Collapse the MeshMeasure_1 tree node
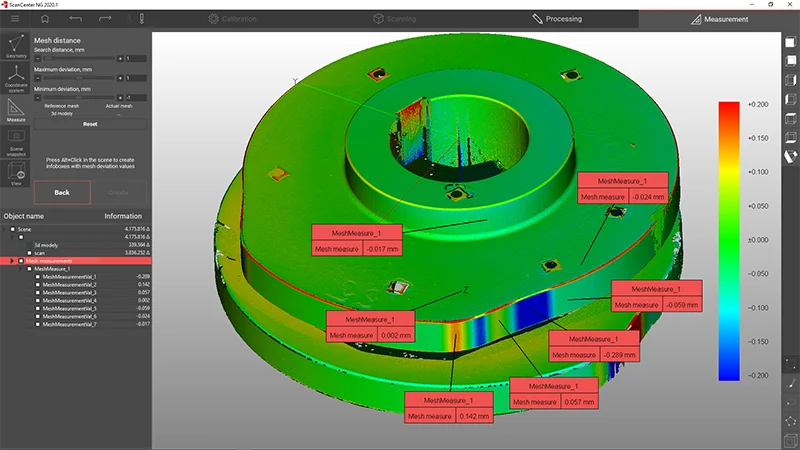The width and height of the screenshot is (800, 450). (x=21, y=269)
